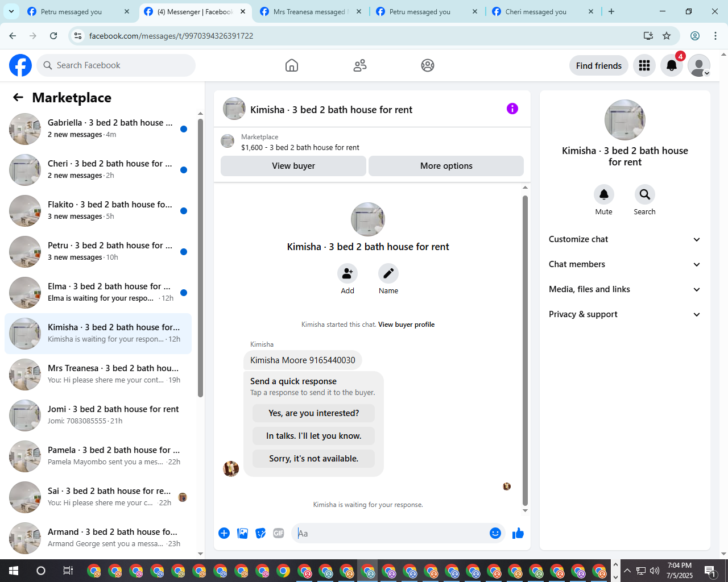Switch to 'Mrs Treanesa messaged' tab
The width and height of the screenshot is (728, 582).
(310, 11)
